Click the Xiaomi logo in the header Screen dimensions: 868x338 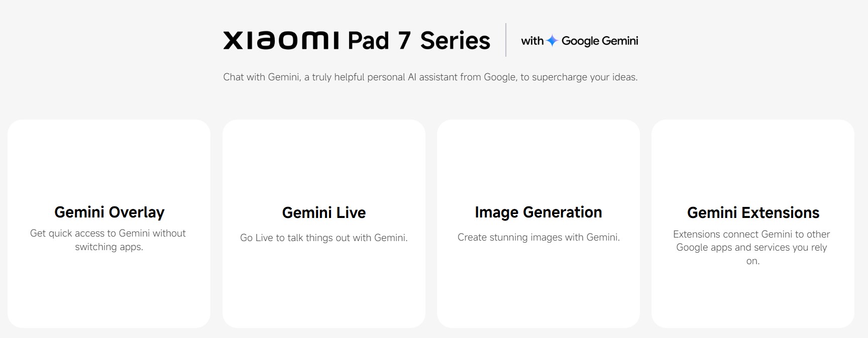[x=281, y=40]
